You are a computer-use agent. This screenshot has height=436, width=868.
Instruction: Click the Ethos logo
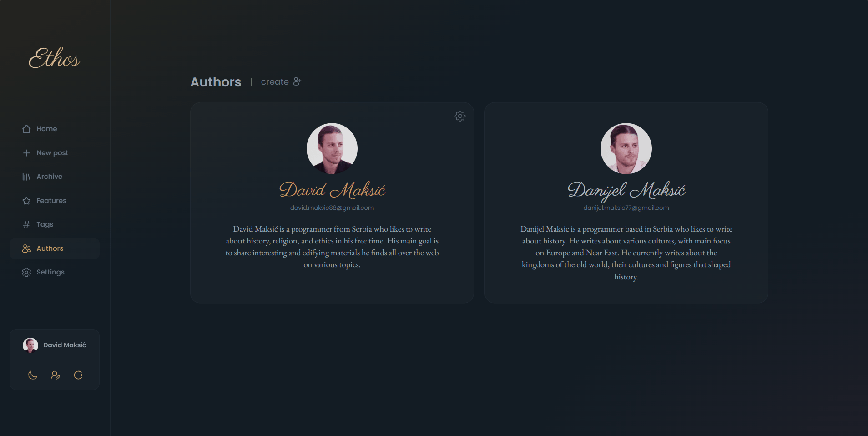coord(55,58)
